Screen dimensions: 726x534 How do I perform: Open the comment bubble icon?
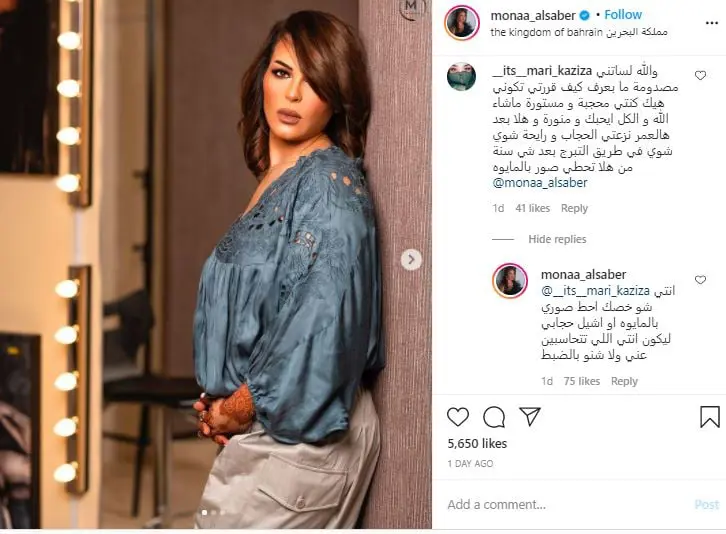tap(494, 416)
